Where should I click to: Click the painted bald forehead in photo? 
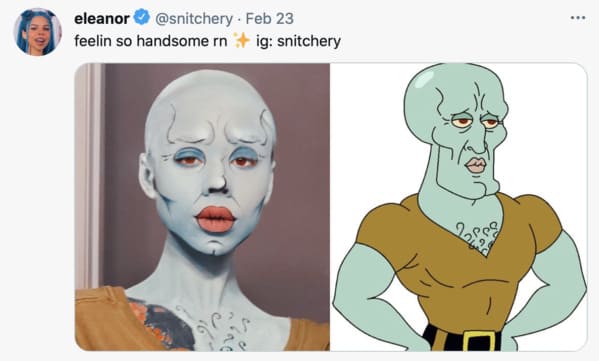coord(209,103)
